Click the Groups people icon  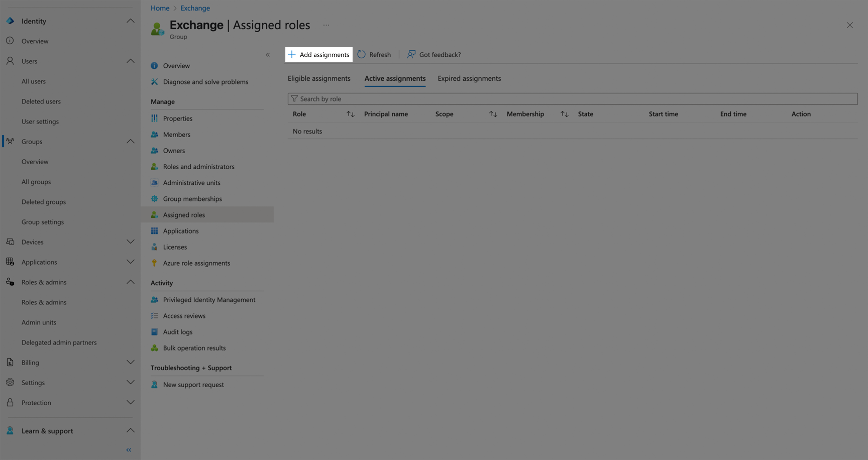coord(10,141)
